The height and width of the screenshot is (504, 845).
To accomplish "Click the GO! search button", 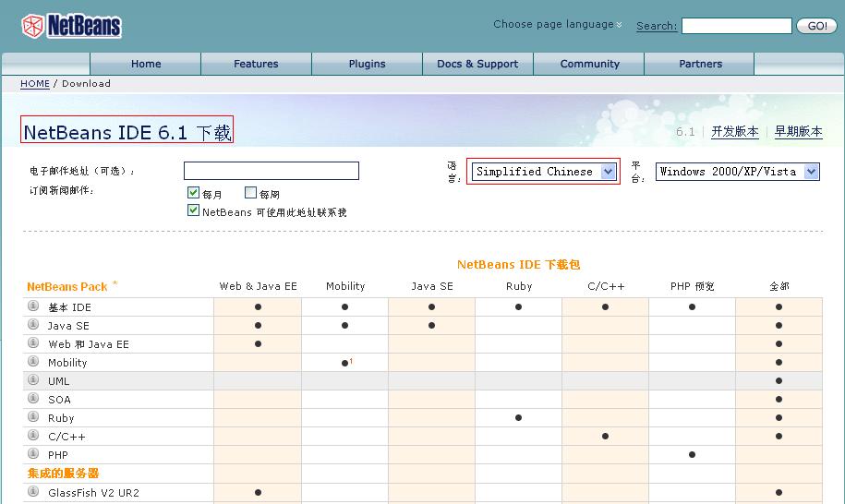I will click(x=817, y=26).
